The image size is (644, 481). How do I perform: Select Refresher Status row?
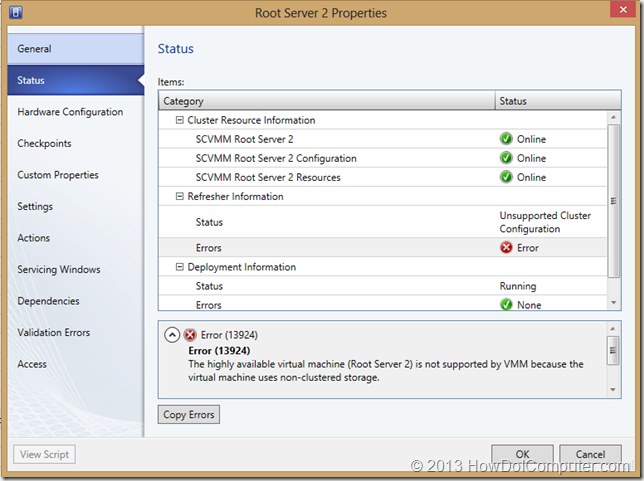(x=383, y=222)
